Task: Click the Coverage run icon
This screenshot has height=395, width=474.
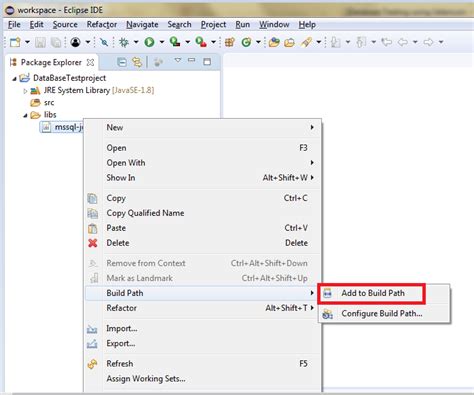Action: 175,42
